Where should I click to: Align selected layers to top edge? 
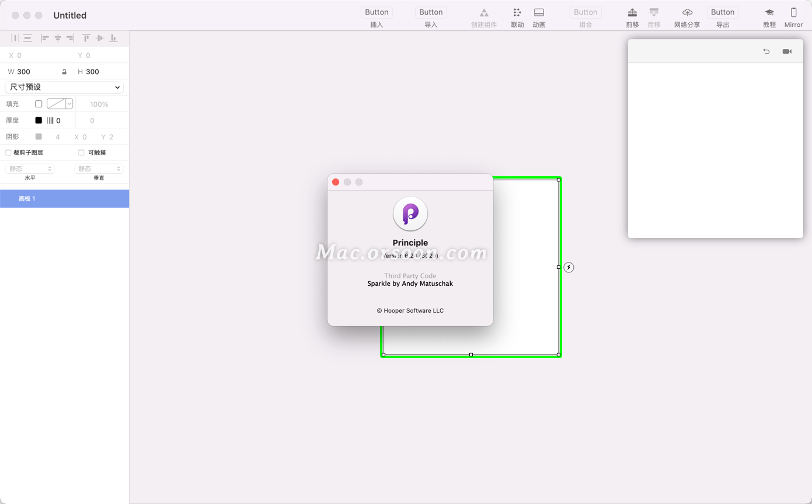point(86,38)
